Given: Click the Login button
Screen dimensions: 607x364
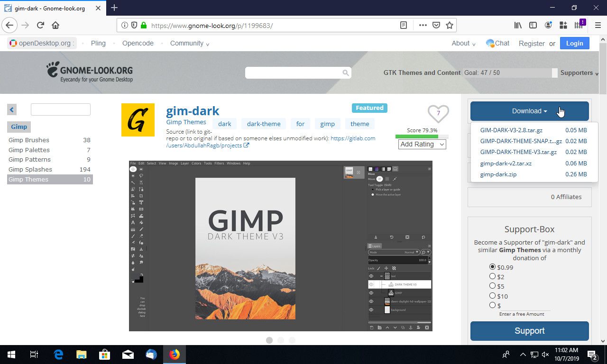Looking at the screenshot, I should 574,43.
